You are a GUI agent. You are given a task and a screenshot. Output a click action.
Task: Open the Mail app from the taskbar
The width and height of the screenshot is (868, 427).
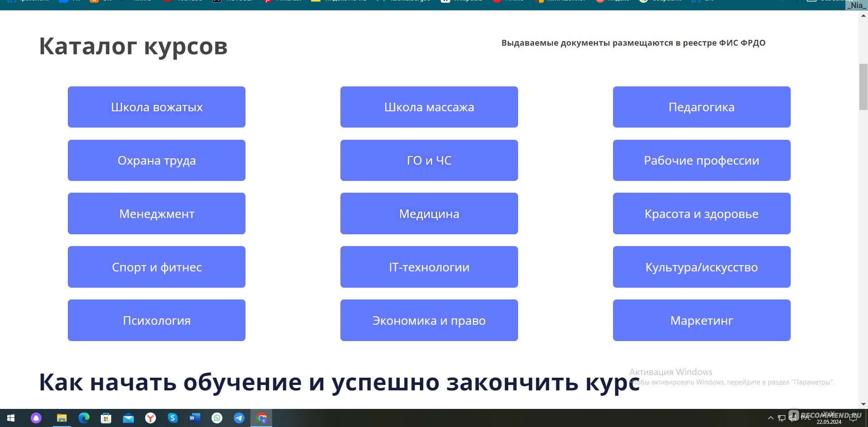[x=128, y=418]
